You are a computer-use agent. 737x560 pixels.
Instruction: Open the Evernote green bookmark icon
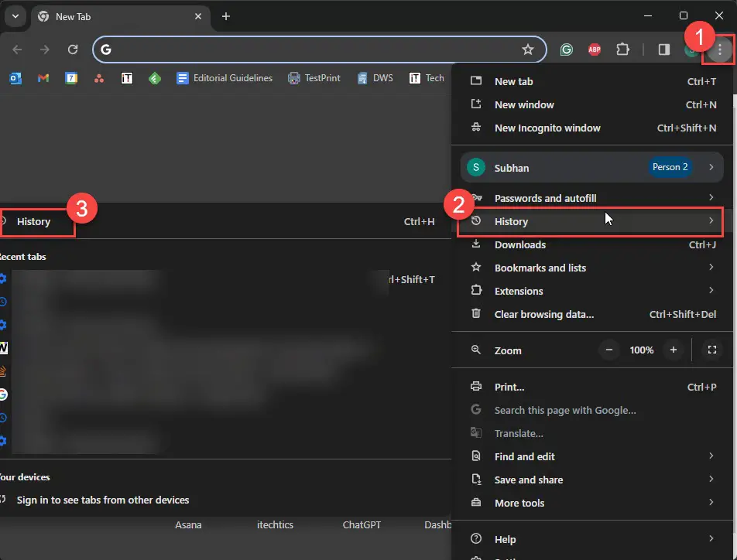tap(154, 77)
